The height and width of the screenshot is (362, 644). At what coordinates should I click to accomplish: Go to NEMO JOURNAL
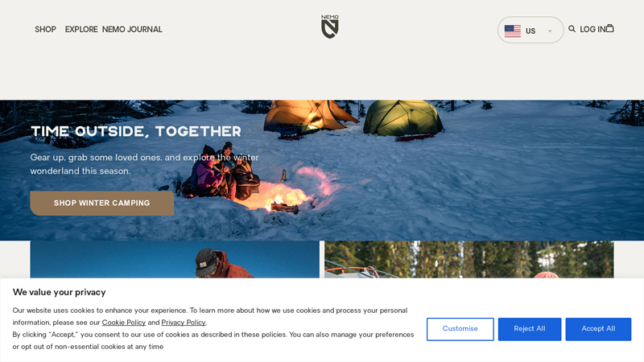click(x=132, y=30)
